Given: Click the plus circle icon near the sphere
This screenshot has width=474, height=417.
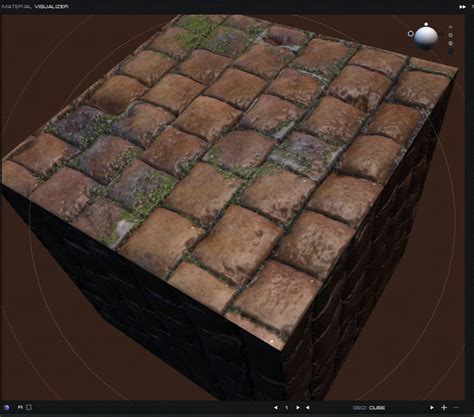Looking at the screenshot, I should point(450,35).
